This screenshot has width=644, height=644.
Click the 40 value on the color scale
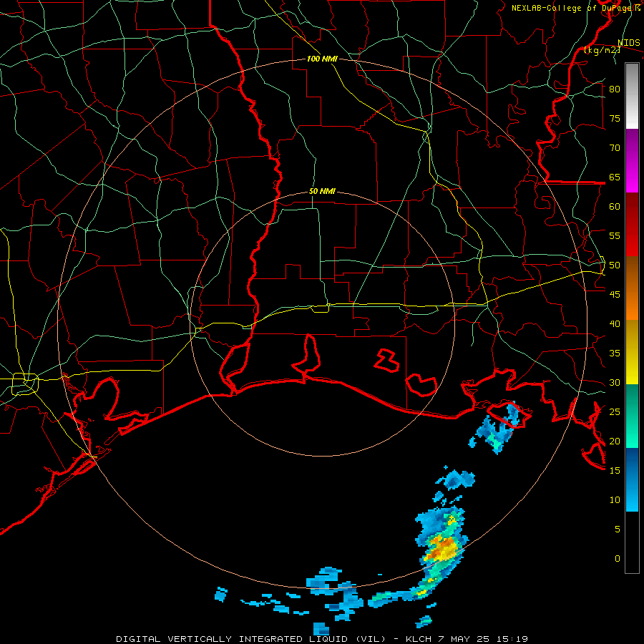615,324
